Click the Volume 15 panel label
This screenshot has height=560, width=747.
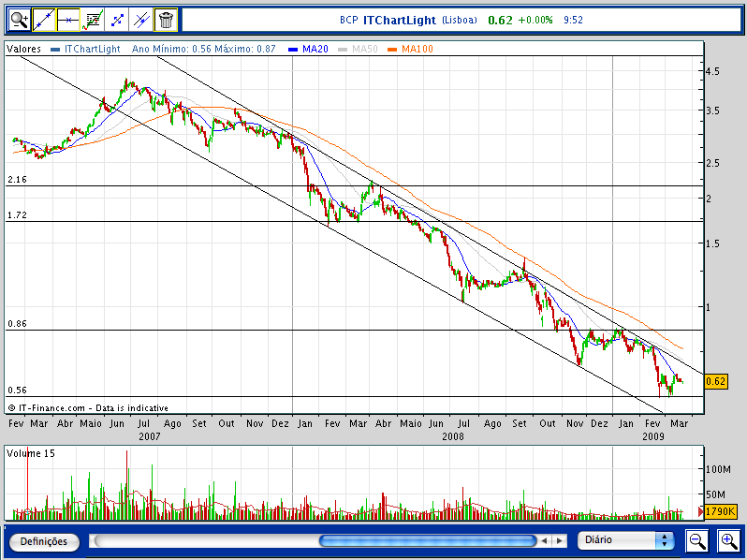(31, 454)
